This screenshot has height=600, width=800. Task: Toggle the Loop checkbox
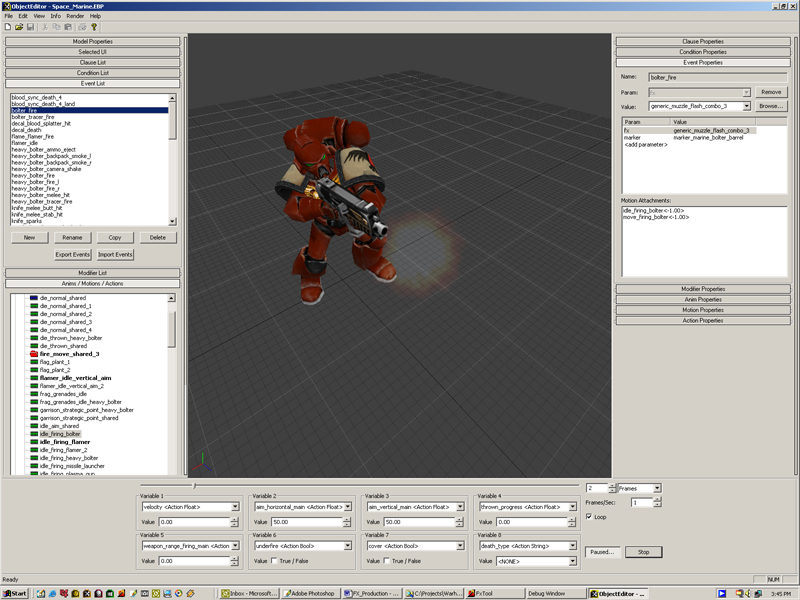[589, 517]
